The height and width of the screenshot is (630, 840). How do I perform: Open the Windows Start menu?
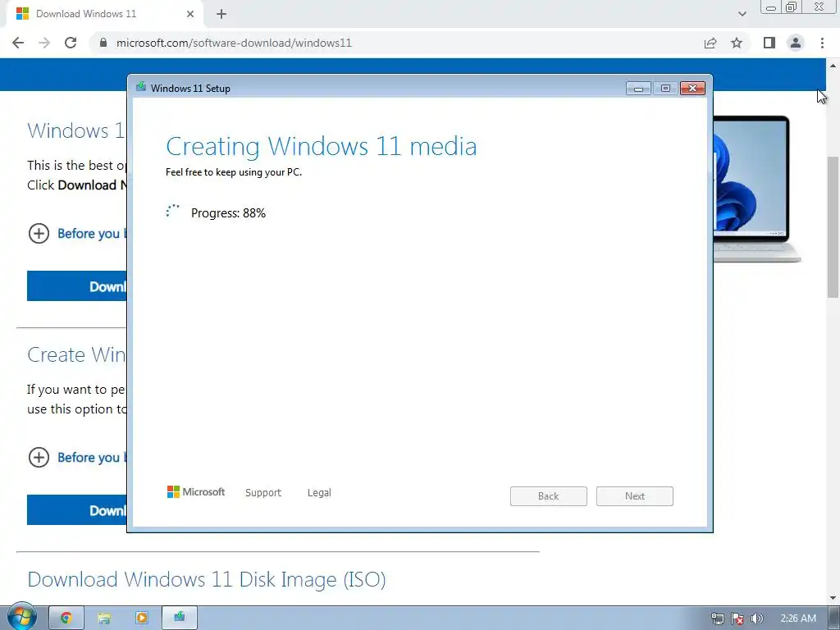tap(22, 617)
